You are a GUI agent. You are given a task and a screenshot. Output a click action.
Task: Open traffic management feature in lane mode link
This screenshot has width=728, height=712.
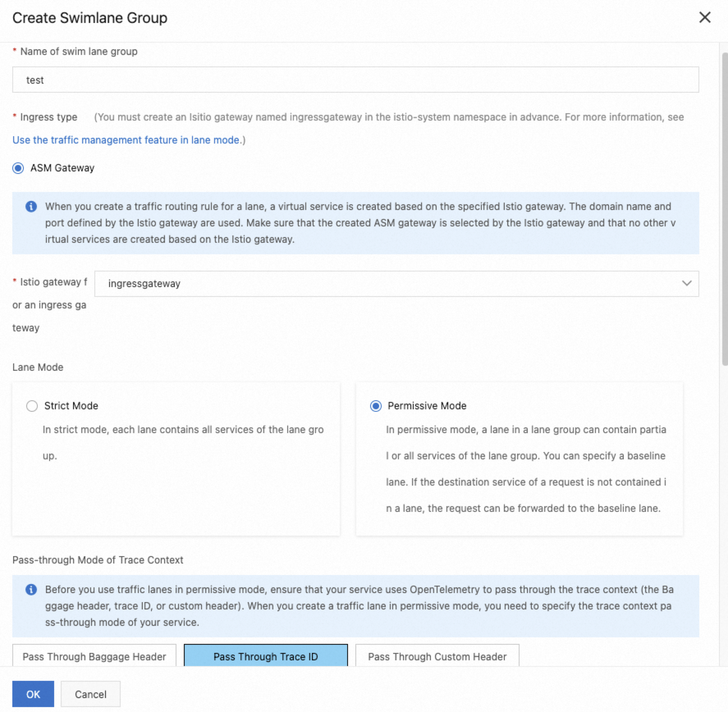(126, 140)
